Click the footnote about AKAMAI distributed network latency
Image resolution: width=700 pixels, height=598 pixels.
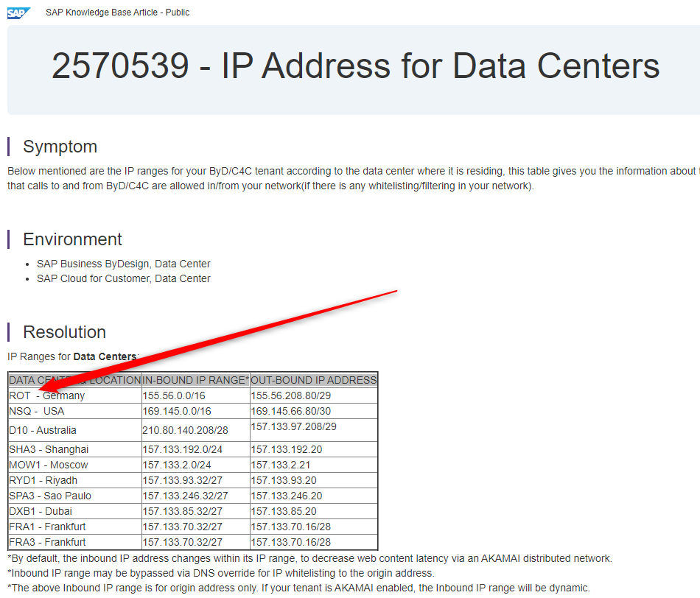coord(309,558)
